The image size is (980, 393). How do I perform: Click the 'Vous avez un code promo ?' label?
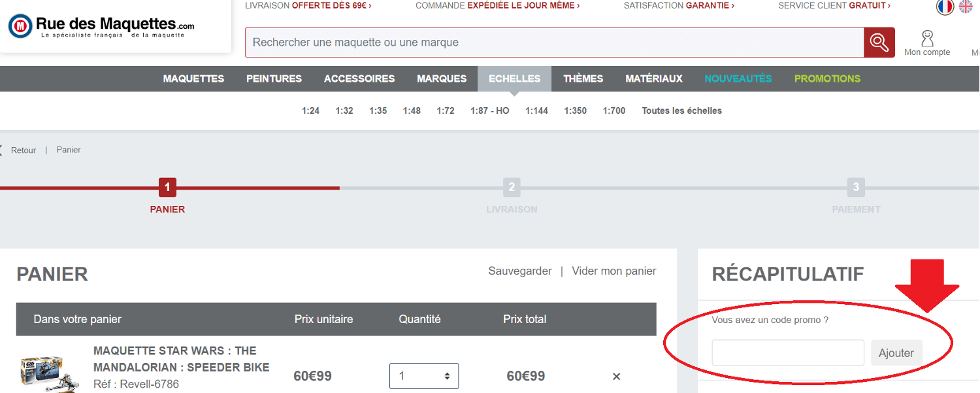[x=770, y=320]
